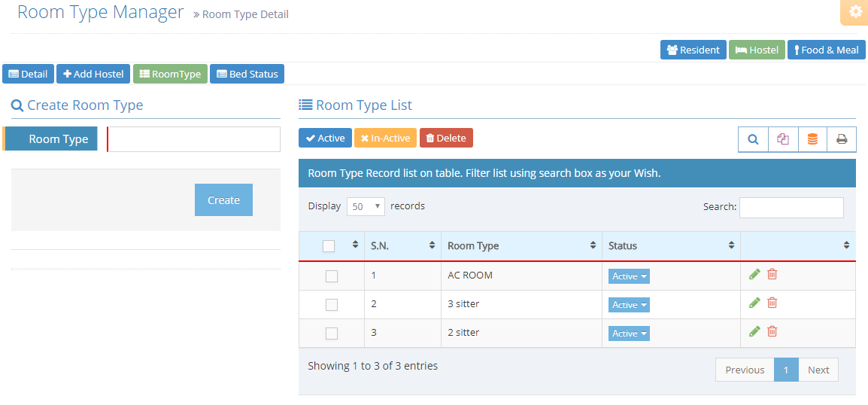
Task: Sort table by Room Type column
Action: [x=521, y=246]
